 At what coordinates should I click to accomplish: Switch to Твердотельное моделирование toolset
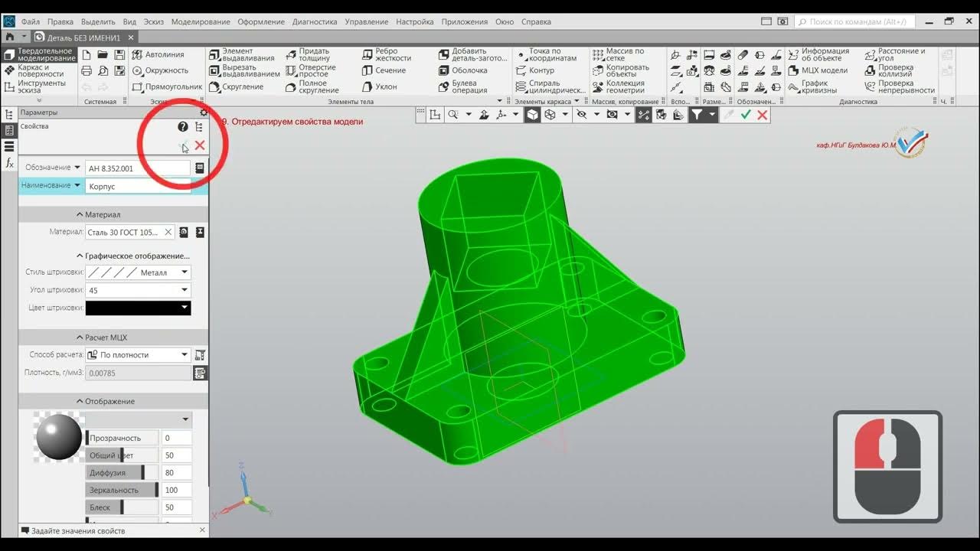40,54
